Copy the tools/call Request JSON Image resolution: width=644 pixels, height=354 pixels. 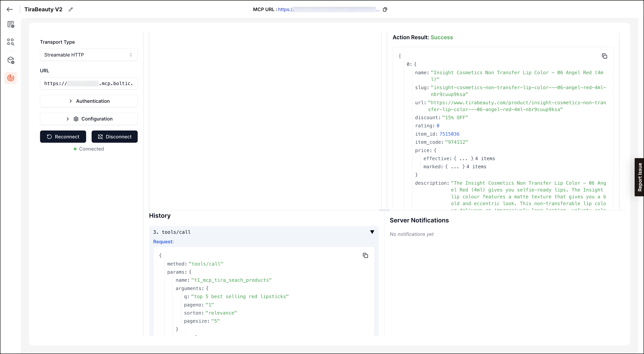(x=365, y=255)
